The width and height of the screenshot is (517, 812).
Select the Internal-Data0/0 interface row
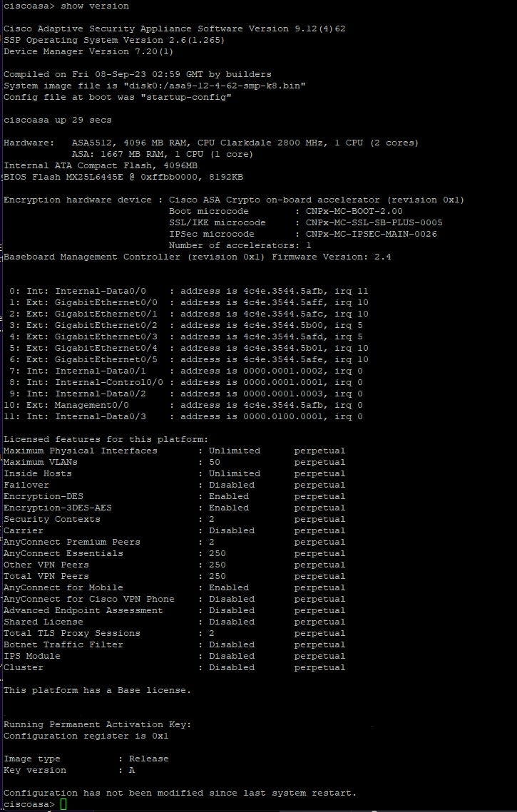coord(188,291)
